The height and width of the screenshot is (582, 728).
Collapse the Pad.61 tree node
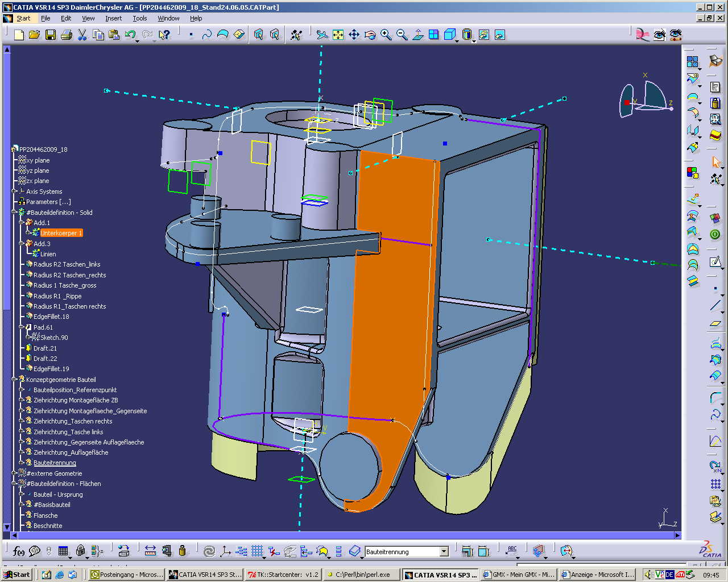pyautogui.click(x=21, y=327)
